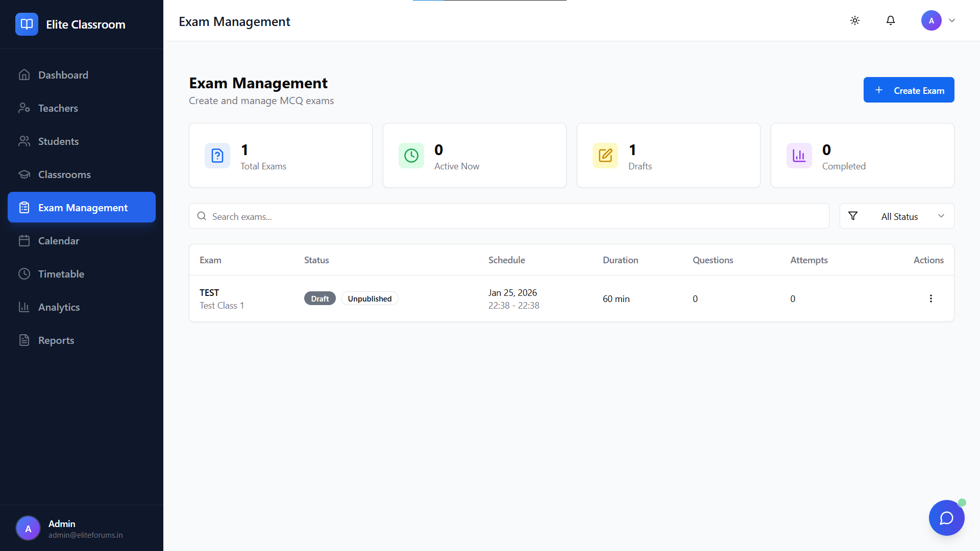Select the Teachers sidebar icon
Screen dimensions: 980x551
[x=25, y=108]
